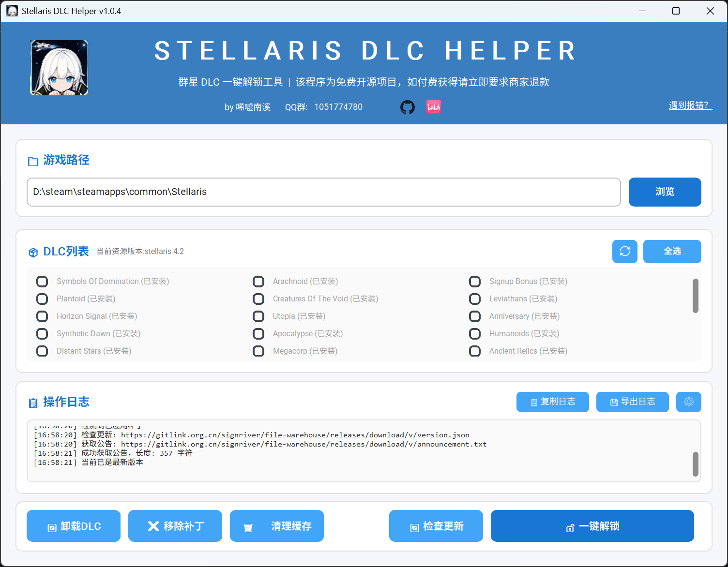The height and width of the screenshot is (567, 728).
Task: Click the app icon in title bar
Action: click(x=12, y=11)
